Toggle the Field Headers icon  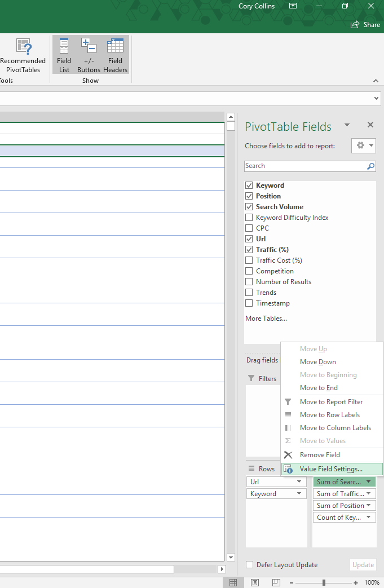click(x=115, y=55)
